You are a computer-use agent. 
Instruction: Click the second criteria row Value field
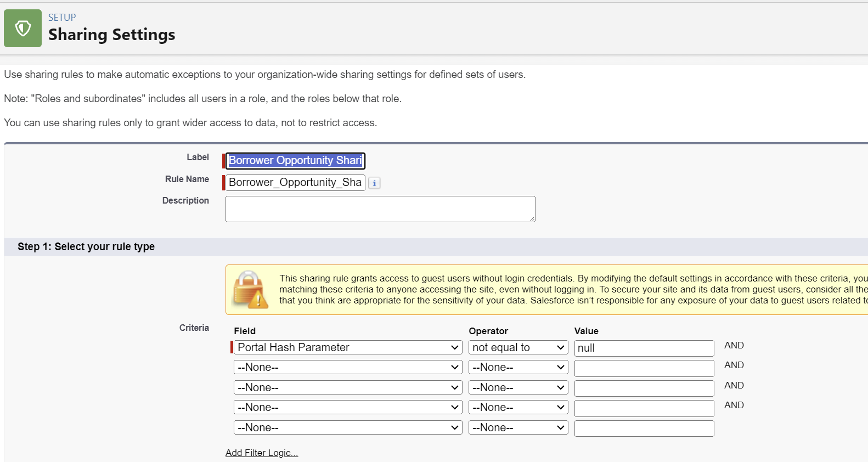click(644, 368)
